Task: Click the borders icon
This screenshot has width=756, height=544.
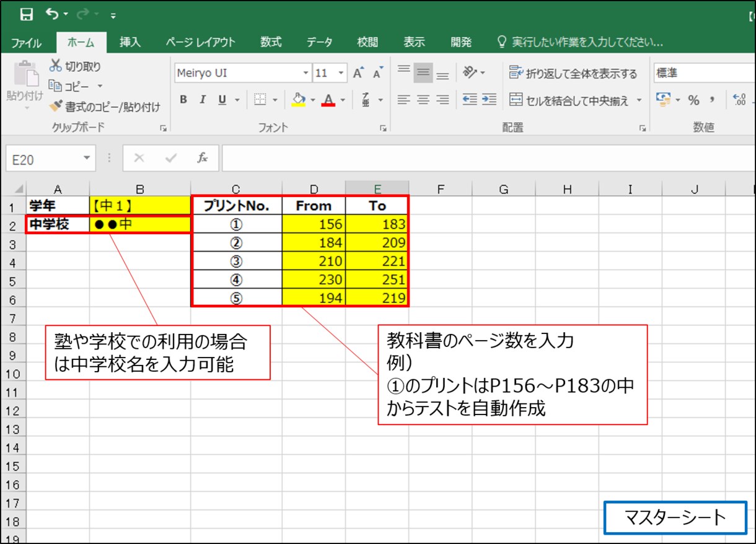Action: point(260,100)
